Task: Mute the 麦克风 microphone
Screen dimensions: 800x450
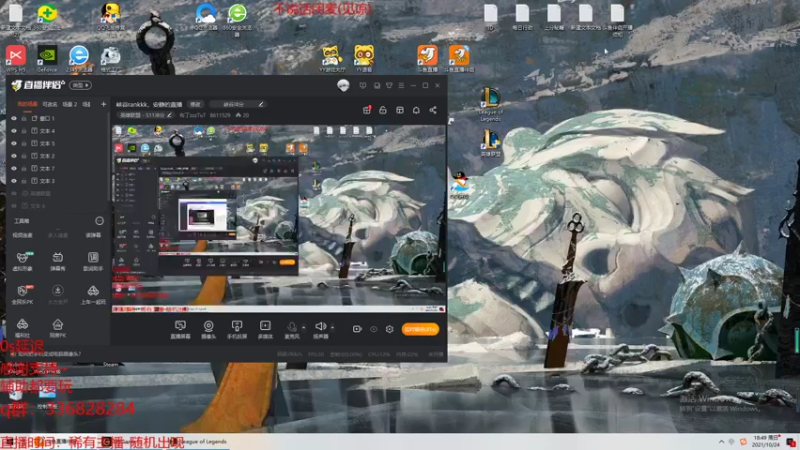Action: tap(292, 330)
